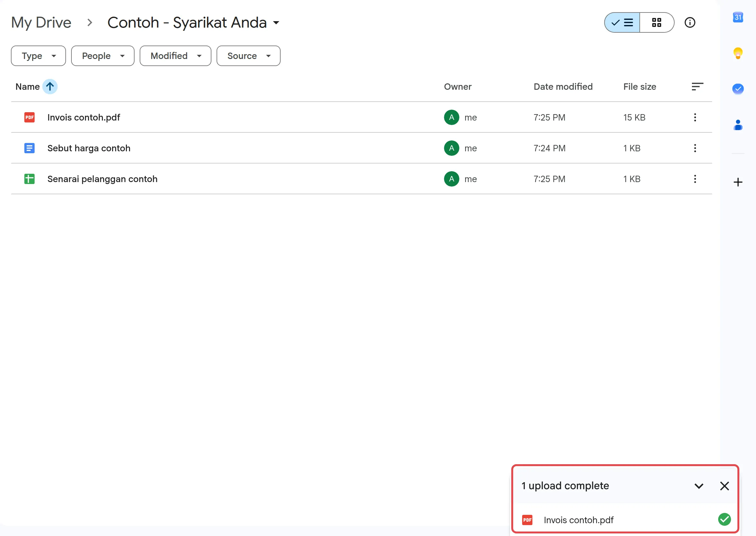Open Google Tasks checkmark icon
This screenshot has height=536, width=756.
[x=738, y=88]
